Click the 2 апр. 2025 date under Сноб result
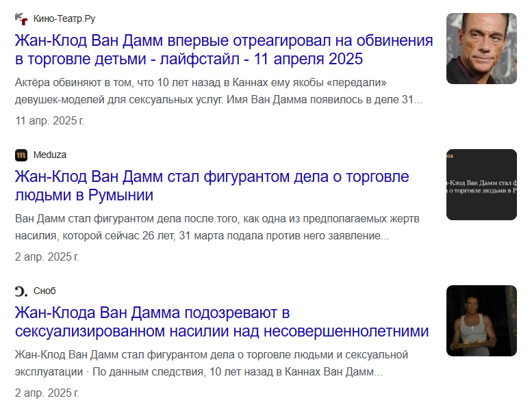532x409 pixels. point(47,393)
